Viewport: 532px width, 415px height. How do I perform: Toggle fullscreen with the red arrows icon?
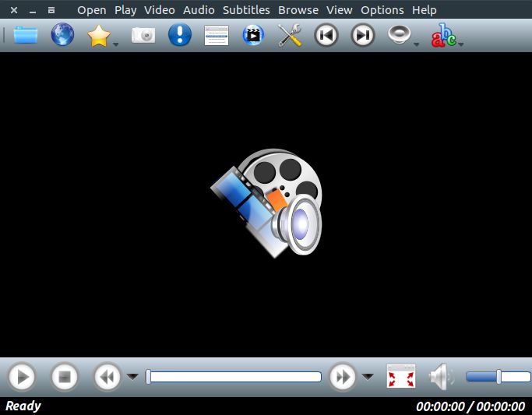click(x=401, y=375)
